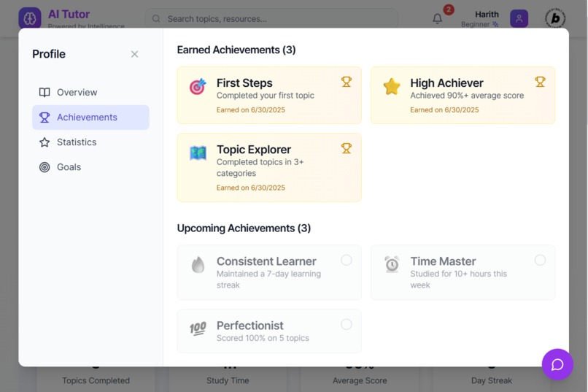Click the 'Topics Completed' label in background

tap(96, 380)
